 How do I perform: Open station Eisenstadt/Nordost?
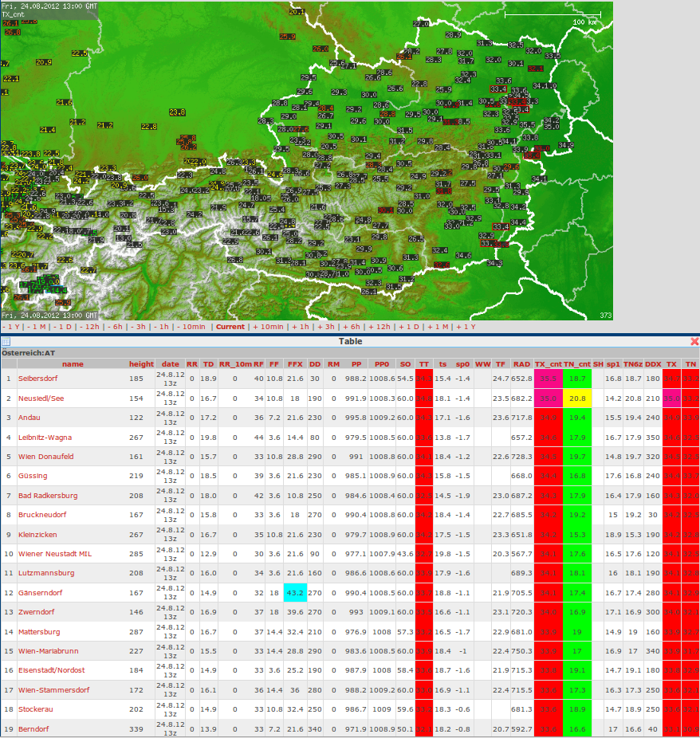pyautogui.click(x=52, y=670)
